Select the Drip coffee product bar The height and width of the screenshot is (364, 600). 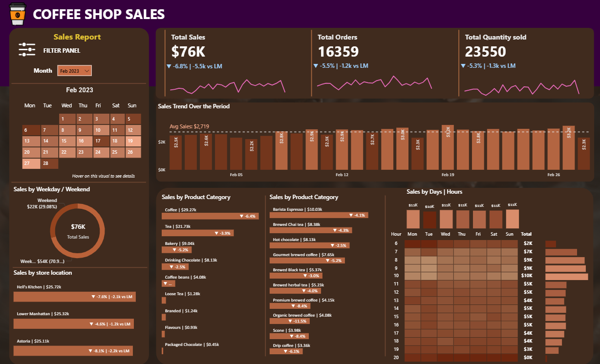tap(286, 352)
